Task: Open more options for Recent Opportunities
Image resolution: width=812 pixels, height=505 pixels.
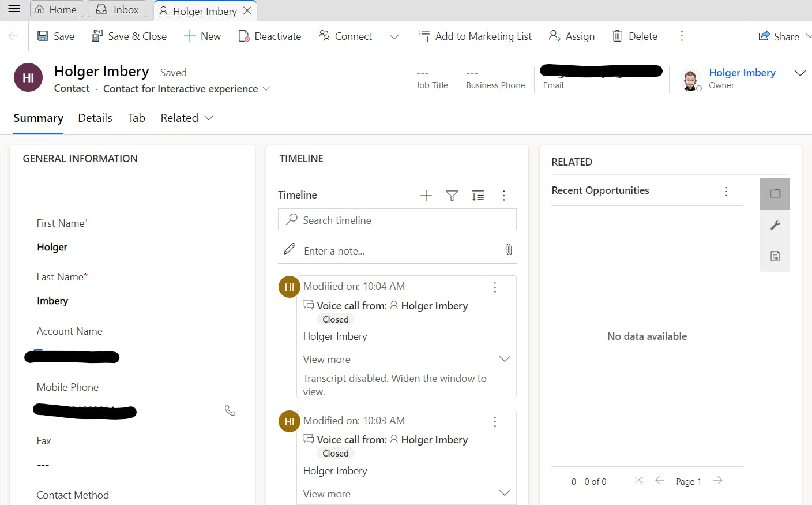Action: [x=726, y=191]
